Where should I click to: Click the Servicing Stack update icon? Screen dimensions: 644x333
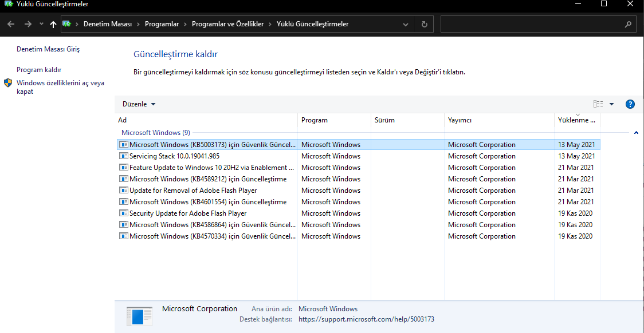124,156
